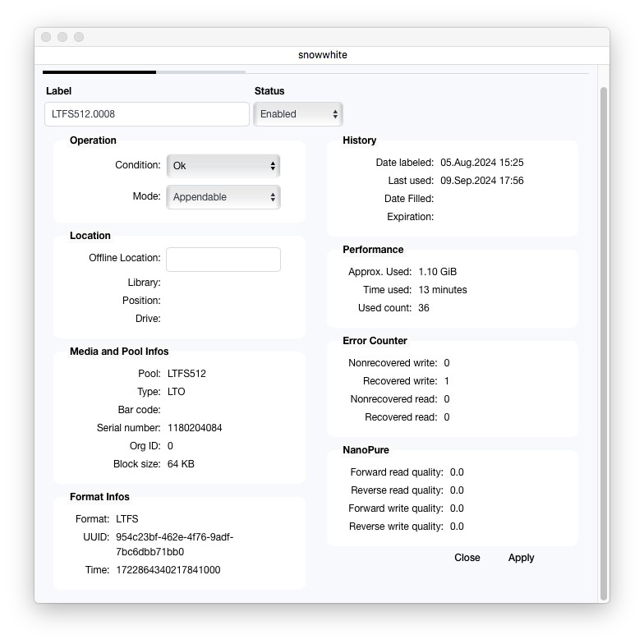This screenshot has width=644, height=644.
Task: Click the vertical scrollbar on right edge
Action: pyautogui.click(x=604, y=329)
